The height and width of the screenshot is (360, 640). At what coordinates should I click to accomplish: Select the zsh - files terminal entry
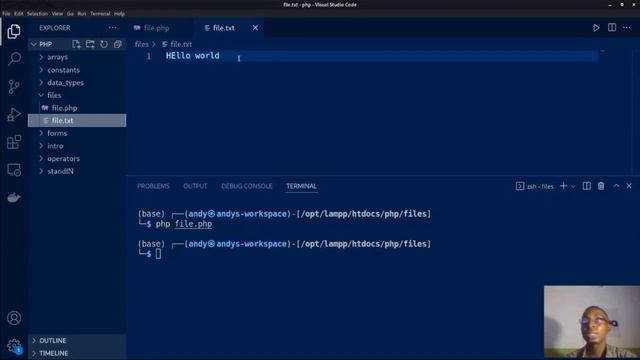point(535,187)
